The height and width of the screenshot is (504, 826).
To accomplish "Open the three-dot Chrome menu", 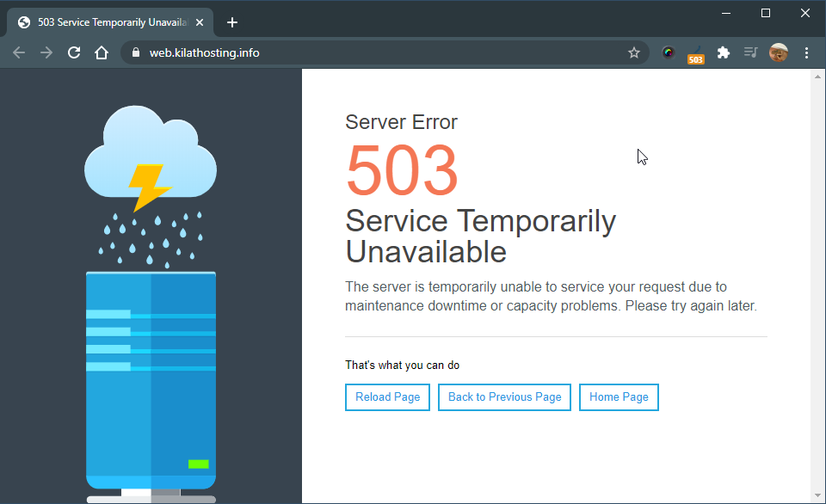I will click(806, 52).
